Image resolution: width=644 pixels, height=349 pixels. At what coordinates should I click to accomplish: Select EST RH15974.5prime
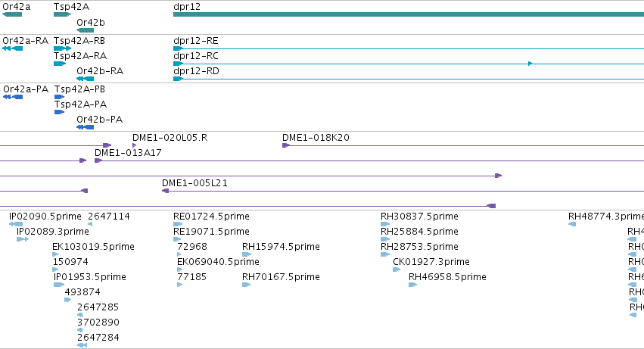[x=247, y=254]
